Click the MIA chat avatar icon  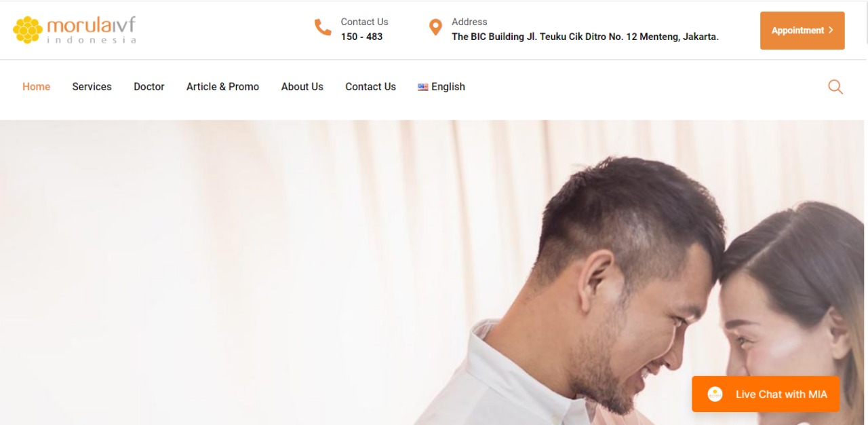pos(715,394)
